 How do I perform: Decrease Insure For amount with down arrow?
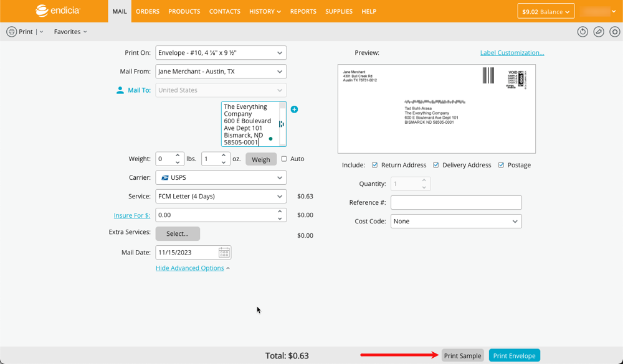[x=280, y=219]
